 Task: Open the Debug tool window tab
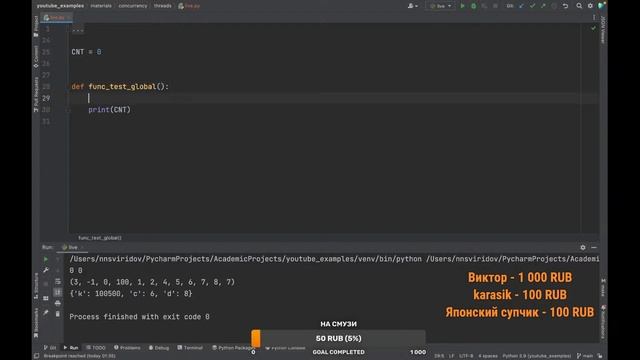point(159,348)
